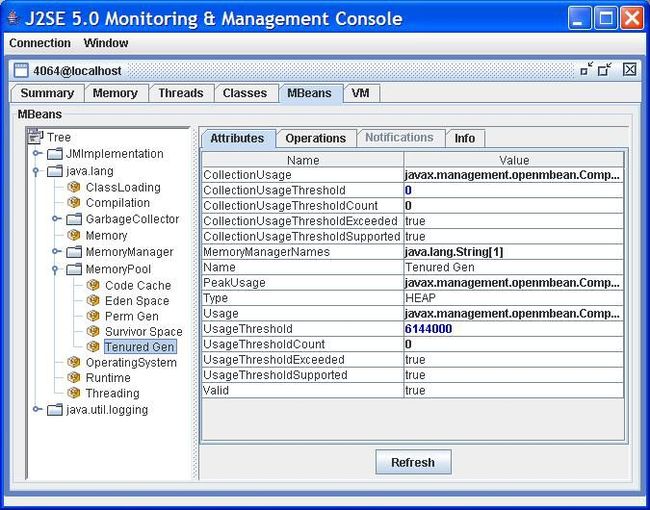This screenshot has height=510, width=650.
Task: Click the Java icon in title bar
Action: point(14,18)
